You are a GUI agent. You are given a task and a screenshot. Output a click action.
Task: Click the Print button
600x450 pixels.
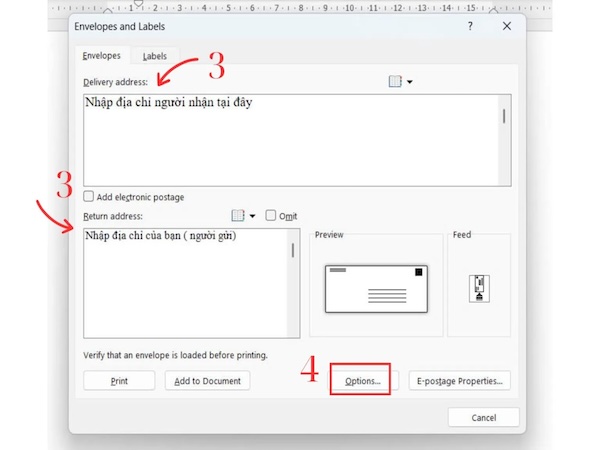click(119, 381)
